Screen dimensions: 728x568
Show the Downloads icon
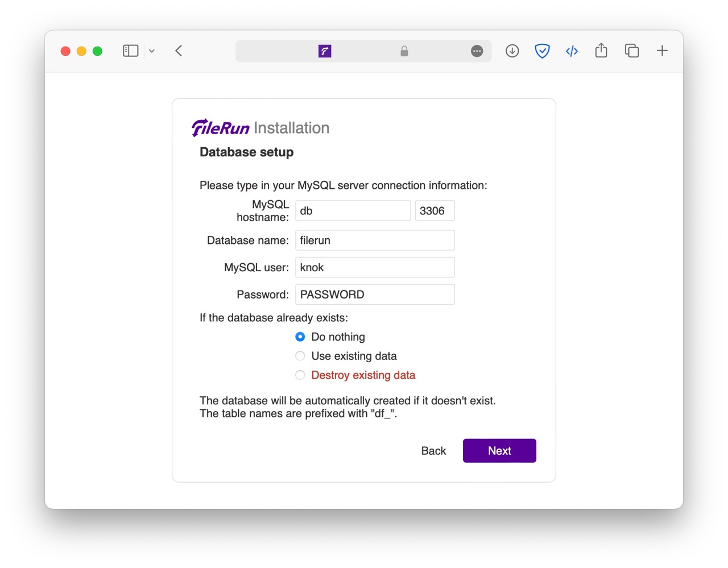(512, 51)
